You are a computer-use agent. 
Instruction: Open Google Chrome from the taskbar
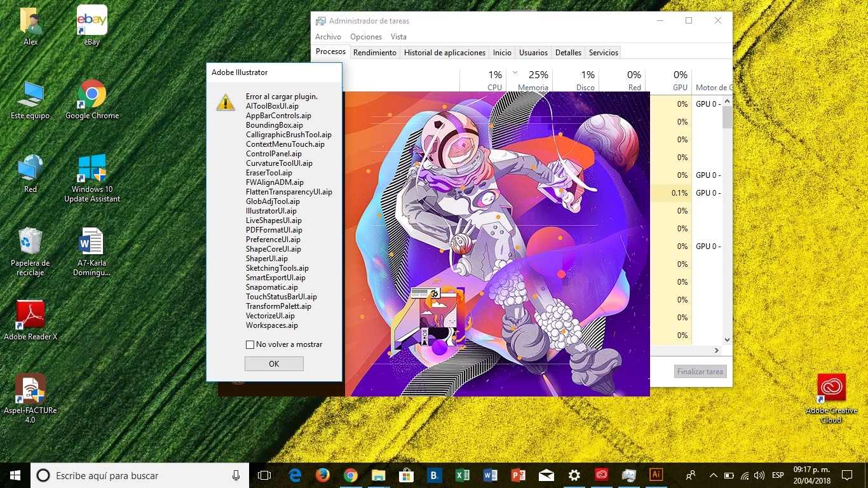(351, 475)
